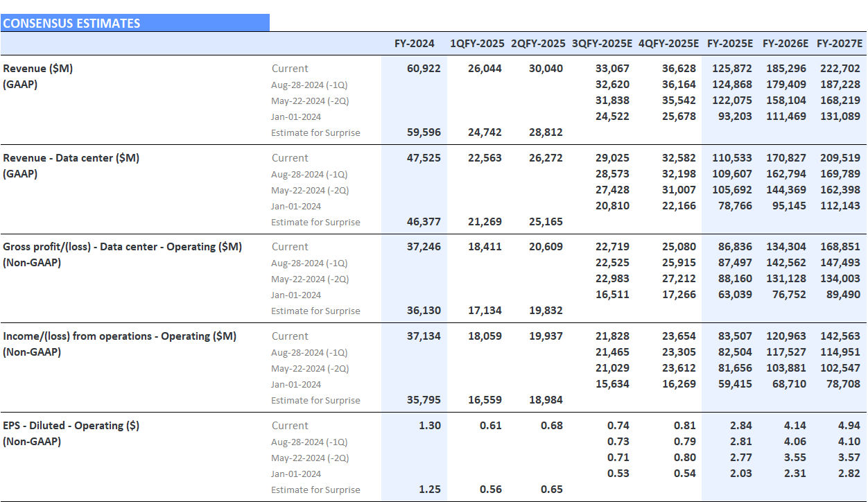The height and width of the screenshot is (502, 868).
Task: Select the Revenue ($M) row label
Action: [x=38, y=68]
